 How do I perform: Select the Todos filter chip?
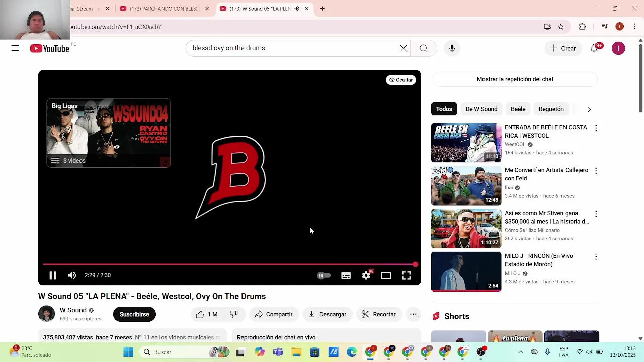pos(444,109)
